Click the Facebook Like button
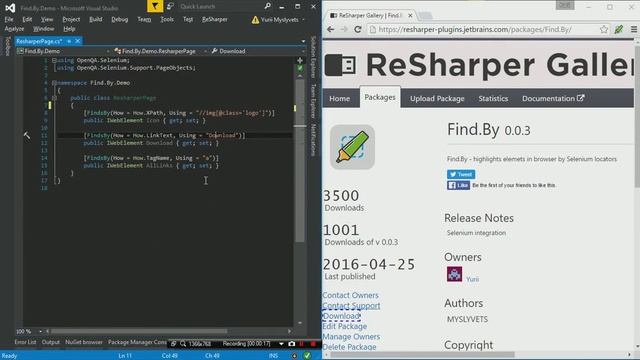Image resolution: width=640 pixels, height=360 pixels. [x=458, y=185]
